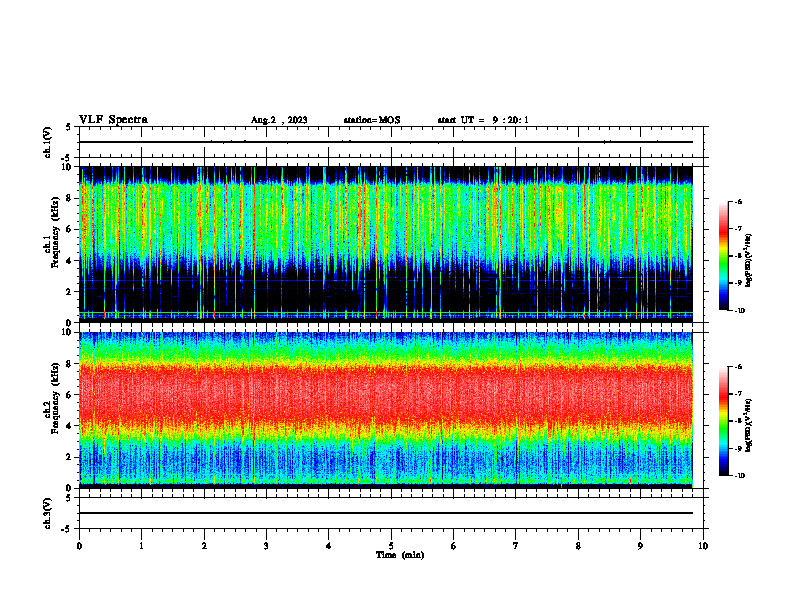Click time axis tick label "5"
Screen dimensions: 792x612
pos(391,546)
